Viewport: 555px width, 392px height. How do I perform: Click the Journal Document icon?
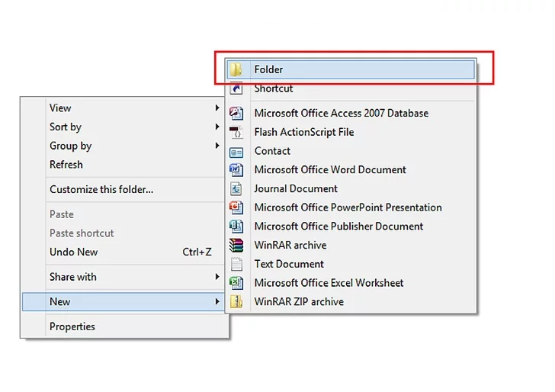(x=236, y=188)
